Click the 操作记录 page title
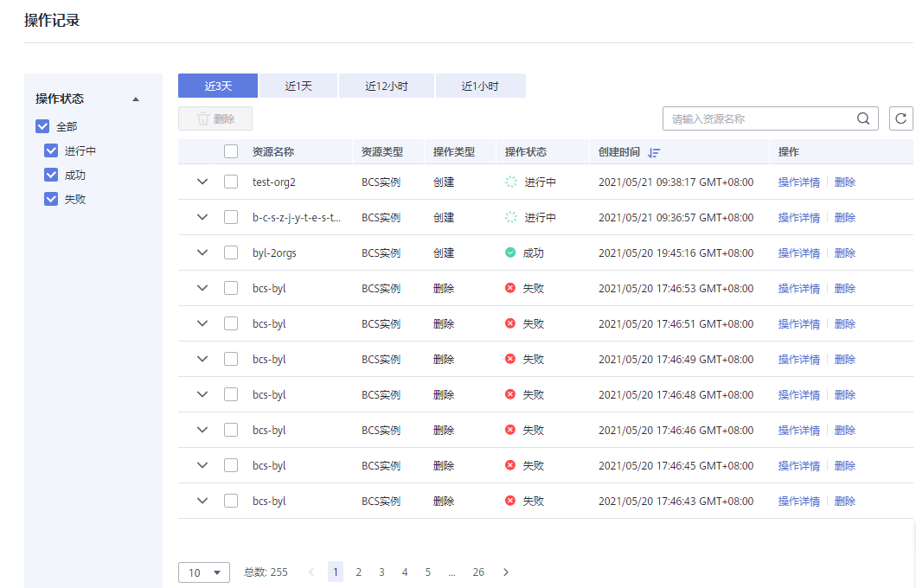 tap(51, 21)
